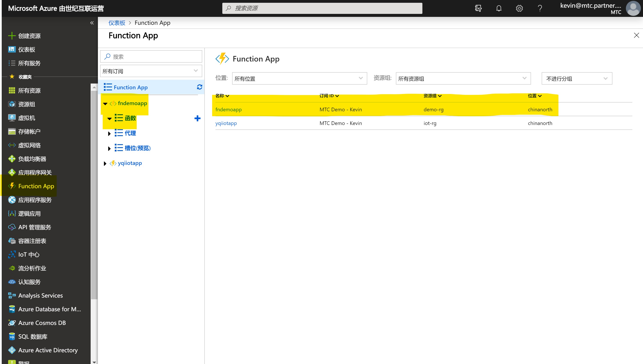Collapse the 函数 tree node arrow
Screen dimensions: 643x364
coord(109,119)
